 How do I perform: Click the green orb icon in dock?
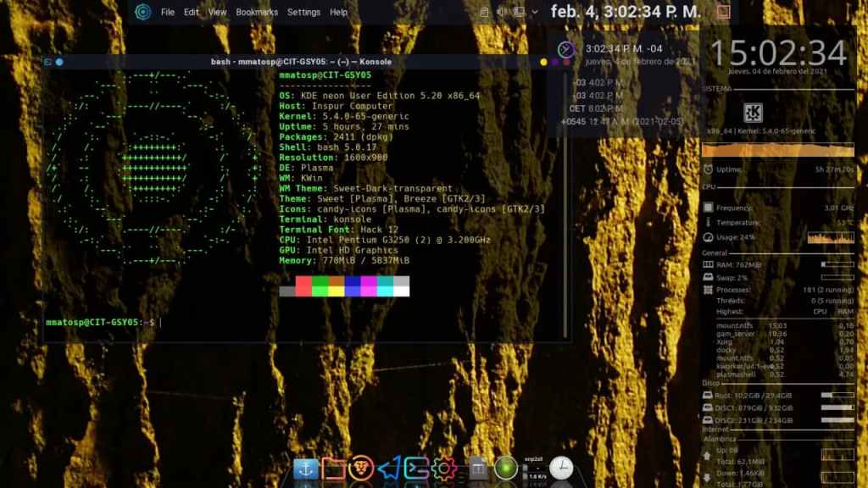point(506,468)
